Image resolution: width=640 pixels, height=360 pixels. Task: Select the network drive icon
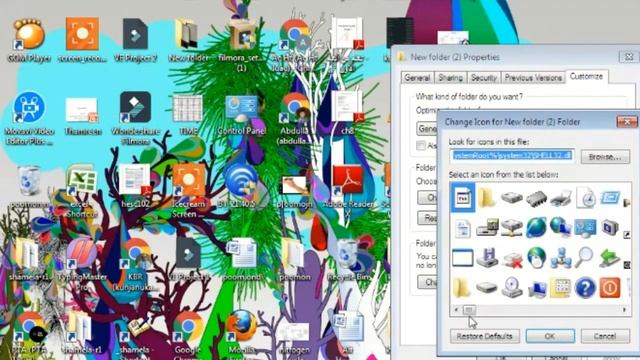tap(512, 228)
